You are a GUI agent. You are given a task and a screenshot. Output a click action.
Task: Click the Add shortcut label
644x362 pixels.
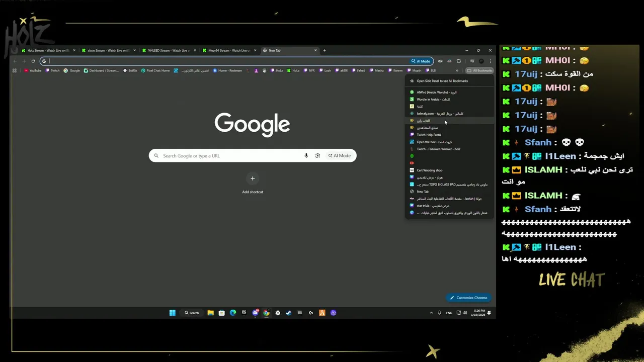[x=253, y=192]
